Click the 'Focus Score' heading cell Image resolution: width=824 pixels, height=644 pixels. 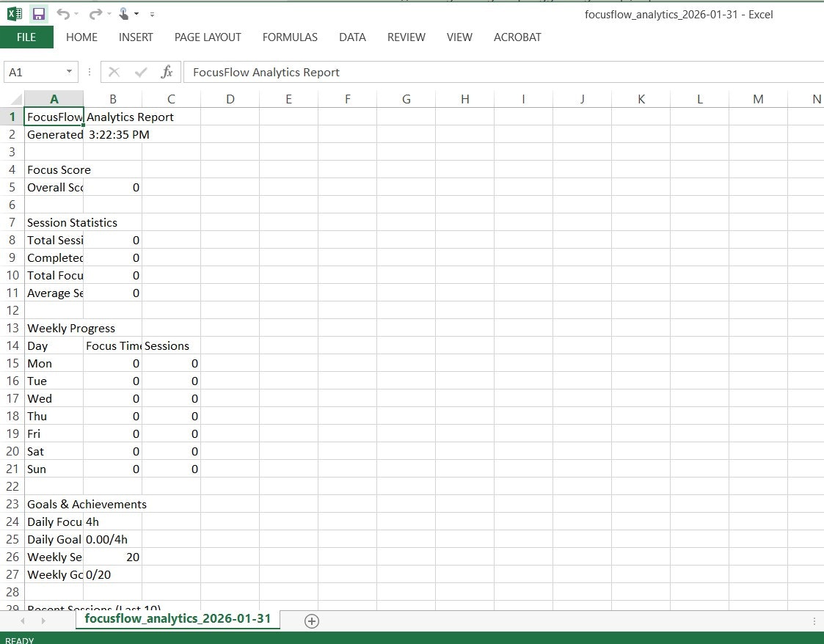tap(54, 169)
